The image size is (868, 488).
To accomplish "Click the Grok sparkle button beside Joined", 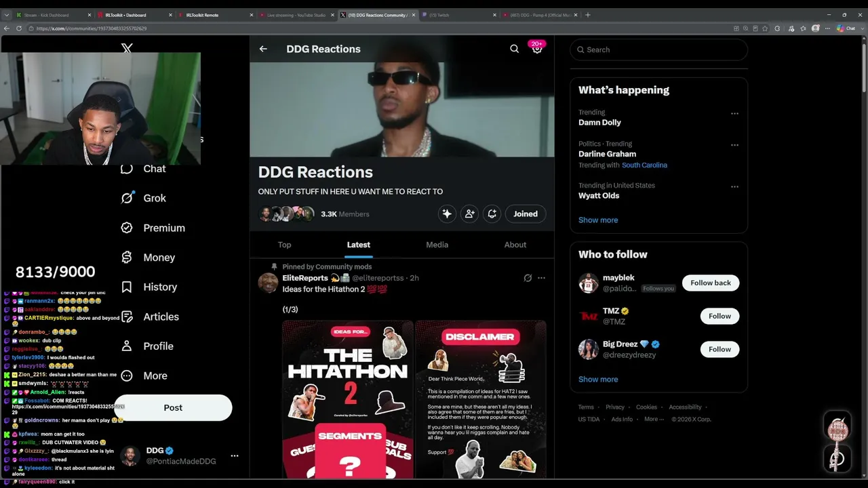I will point(447,213).
